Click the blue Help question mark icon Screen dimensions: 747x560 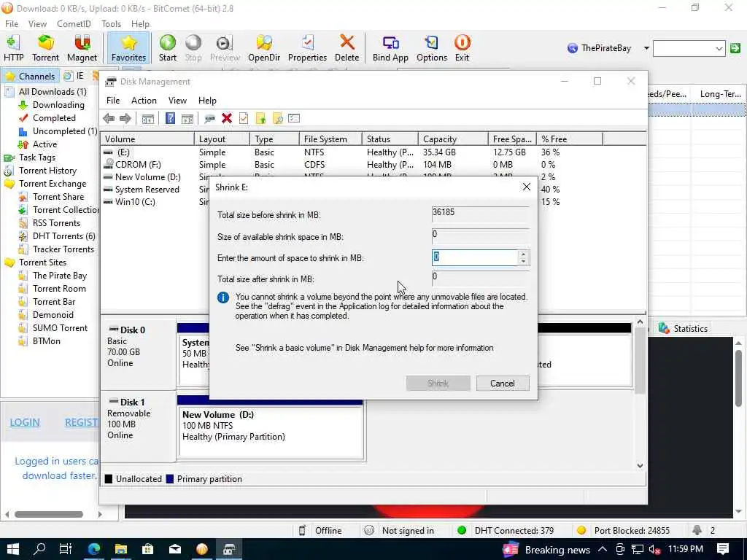tap(170, 119)
